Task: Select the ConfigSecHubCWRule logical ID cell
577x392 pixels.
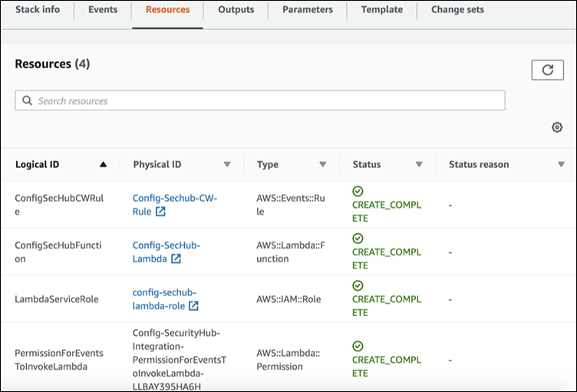Action: tap(59, 205)
